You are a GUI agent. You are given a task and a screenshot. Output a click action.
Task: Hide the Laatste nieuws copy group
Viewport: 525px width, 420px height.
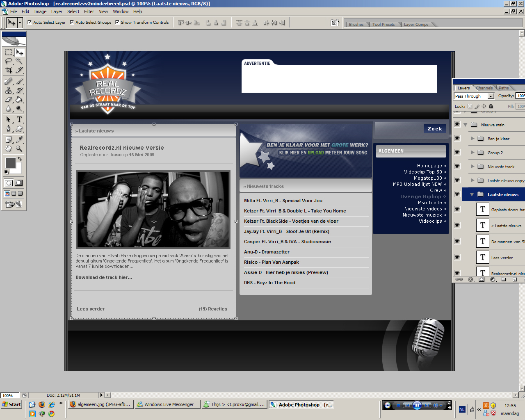(x=457, y=180)
